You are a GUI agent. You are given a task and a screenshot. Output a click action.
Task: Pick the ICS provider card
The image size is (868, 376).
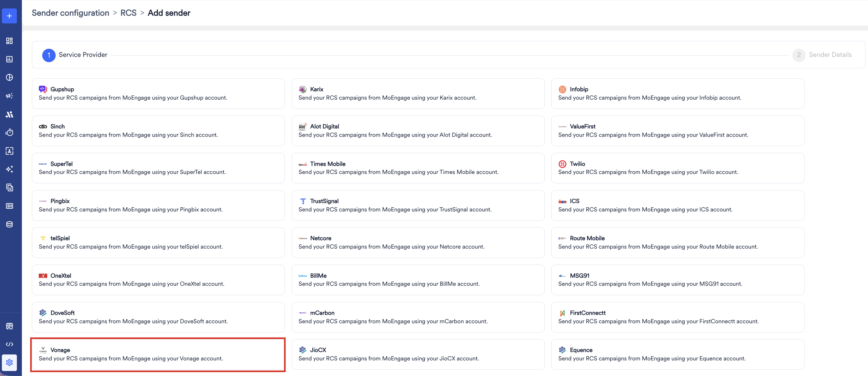click(x=678, y=205)
